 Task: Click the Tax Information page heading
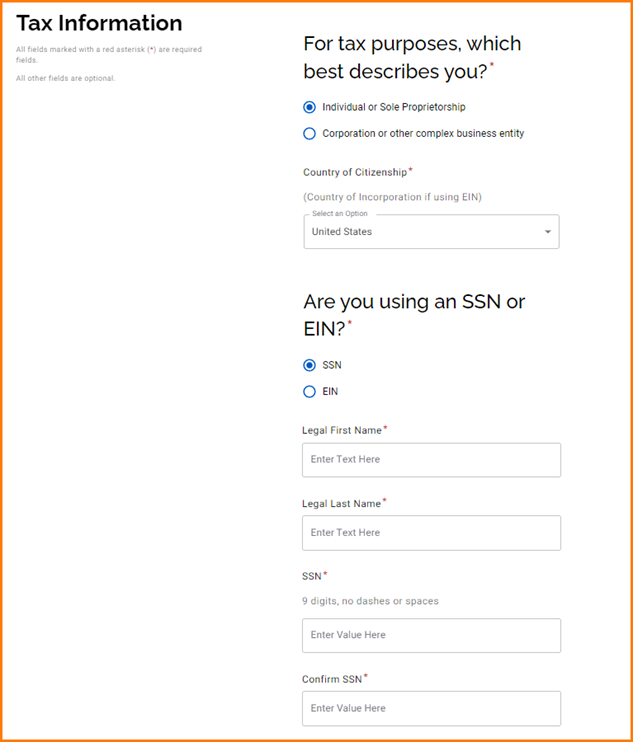pos(99,23)
